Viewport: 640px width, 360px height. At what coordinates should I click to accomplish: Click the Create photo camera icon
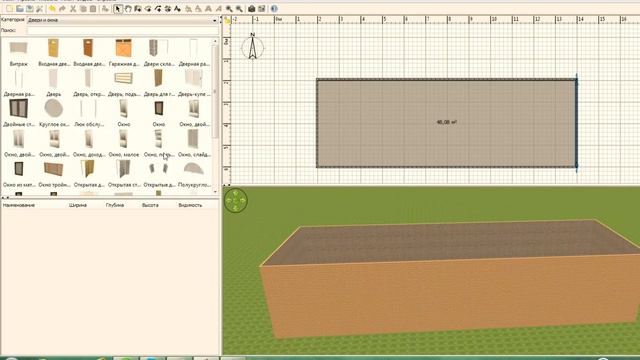(251, 9)
